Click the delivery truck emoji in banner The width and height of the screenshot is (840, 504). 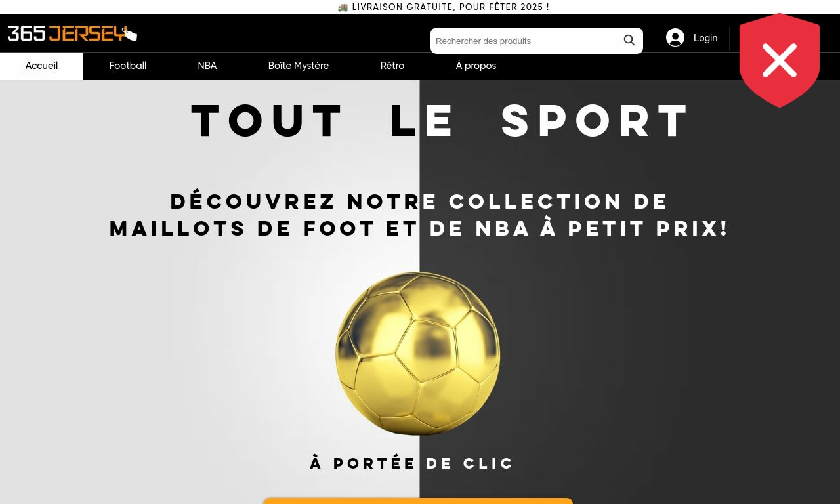click(343, 7)
